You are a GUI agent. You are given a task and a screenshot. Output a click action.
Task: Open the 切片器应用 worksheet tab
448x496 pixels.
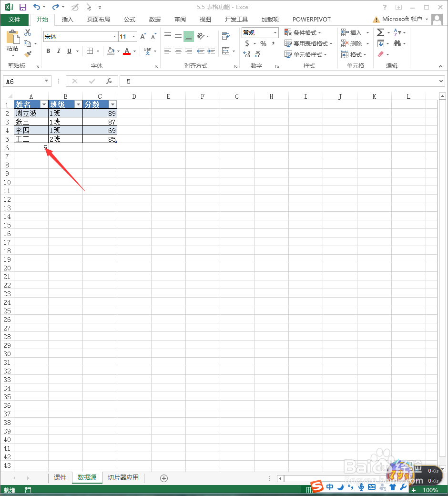point(123,477)
